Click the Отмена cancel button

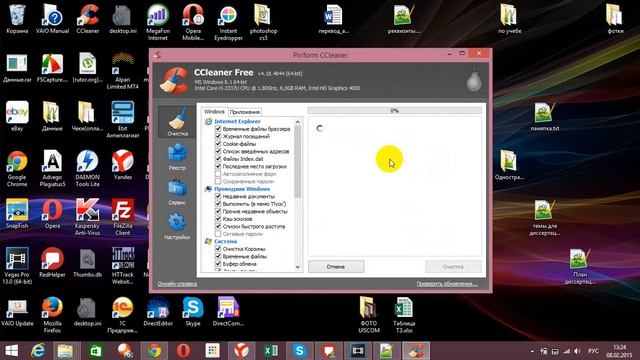pos(336,267)
